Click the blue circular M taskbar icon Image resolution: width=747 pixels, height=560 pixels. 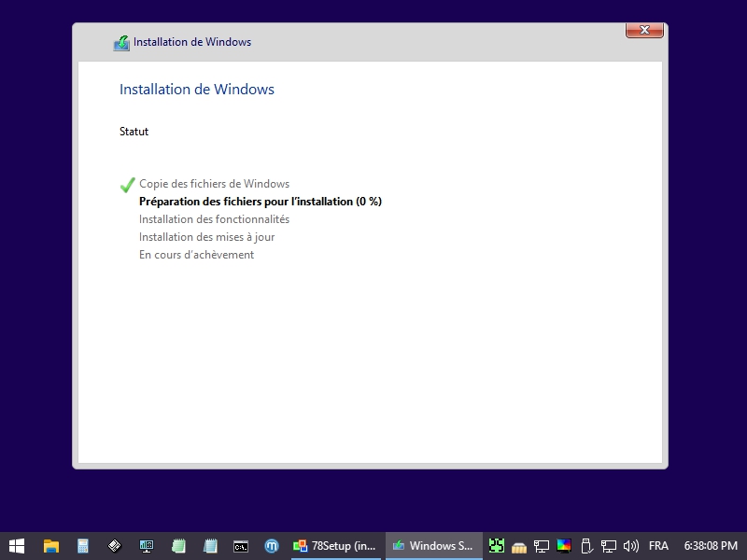[x=272, y=546]
